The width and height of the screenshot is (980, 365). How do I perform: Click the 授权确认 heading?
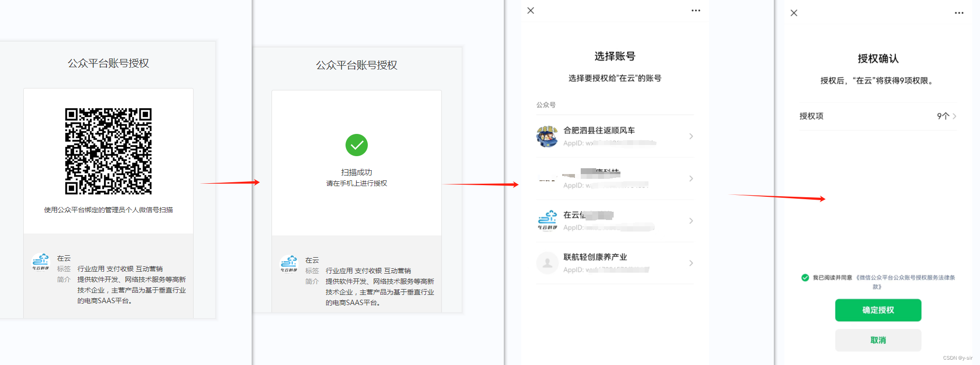pyautogui.click(x=878, y=58)
